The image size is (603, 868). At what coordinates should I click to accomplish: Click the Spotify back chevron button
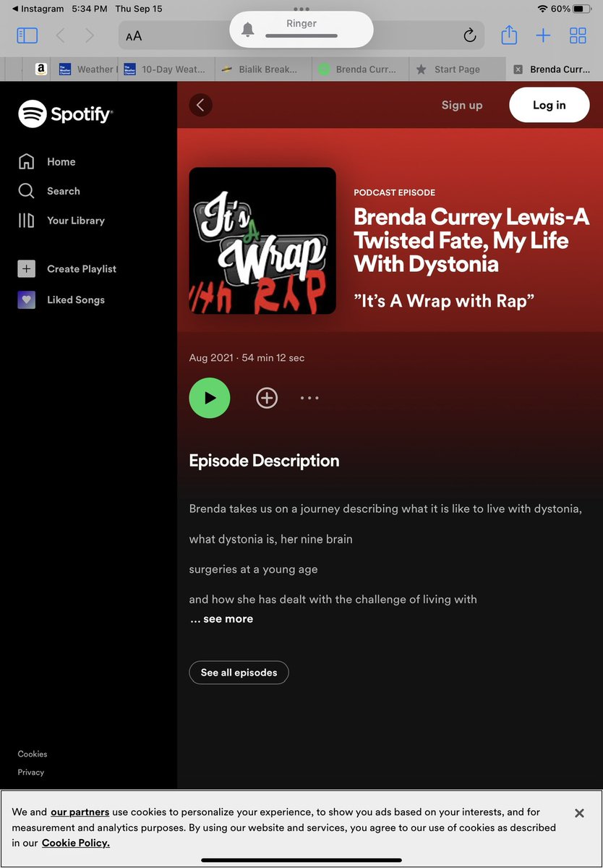pos(200,105)
